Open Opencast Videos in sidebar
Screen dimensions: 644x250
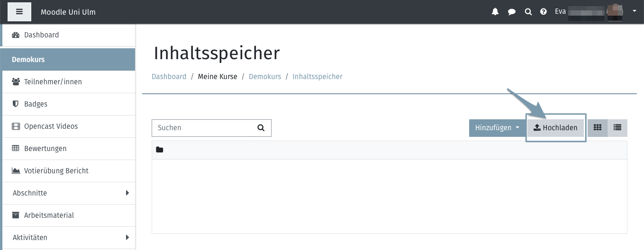pyautogui.click(x=51, y=126)
